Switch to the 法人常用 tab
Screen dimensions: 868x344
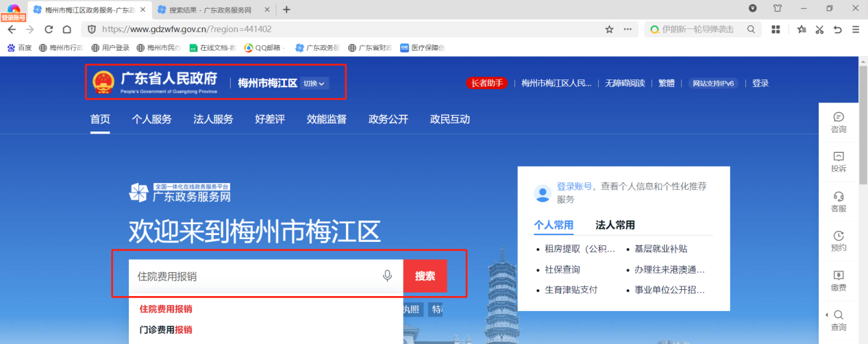tap(615, 225)
